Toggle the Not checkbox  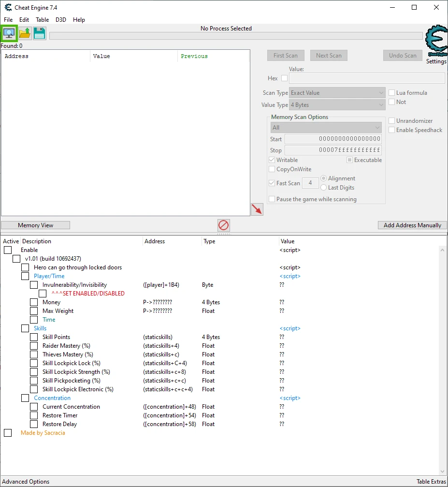click(392, 102)
